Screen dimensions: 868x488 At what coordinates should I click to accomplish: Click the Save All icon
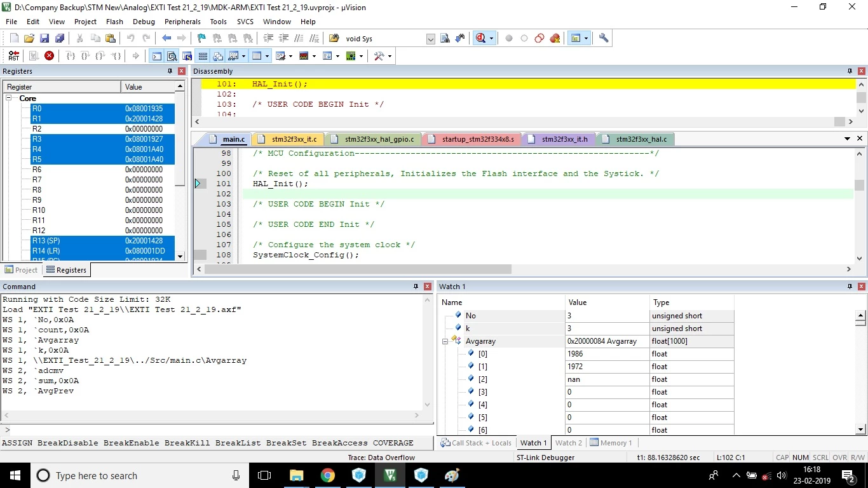[x=58, y=38]
